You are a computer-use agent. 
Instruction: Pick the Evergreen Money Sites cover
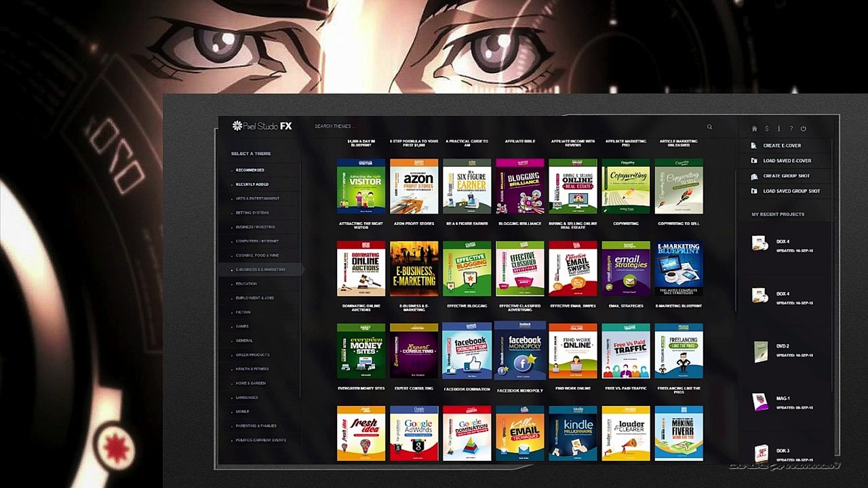click(361, 351)
